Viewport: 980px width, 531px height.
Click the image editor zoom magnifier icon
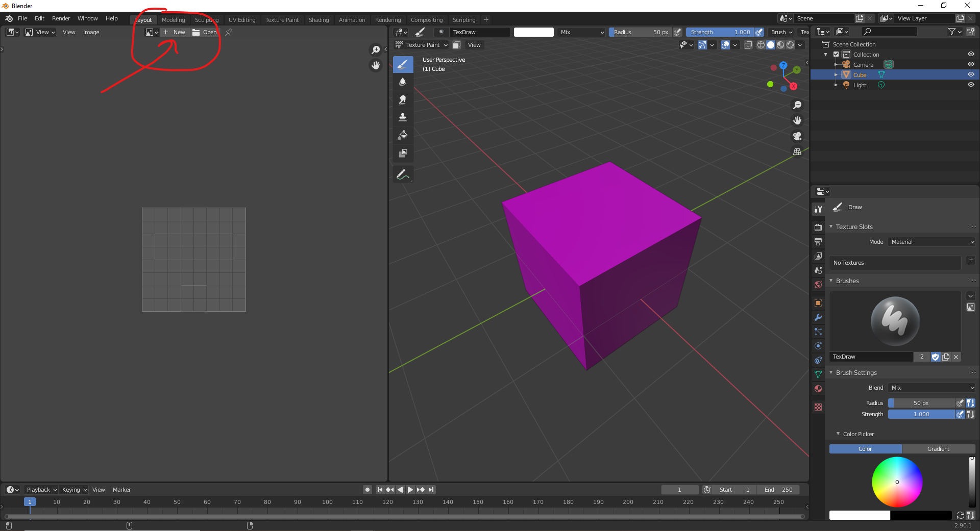click(376, 49)
